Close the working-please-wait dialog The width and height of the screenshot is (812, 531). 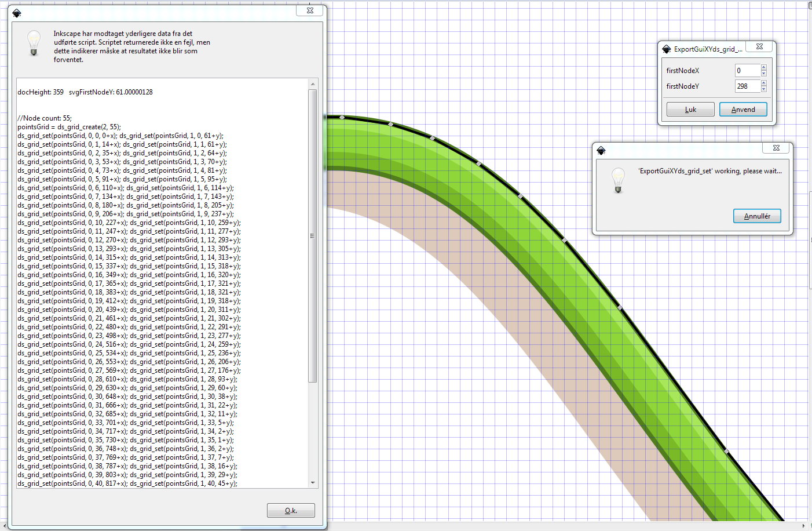pos(776,148)
